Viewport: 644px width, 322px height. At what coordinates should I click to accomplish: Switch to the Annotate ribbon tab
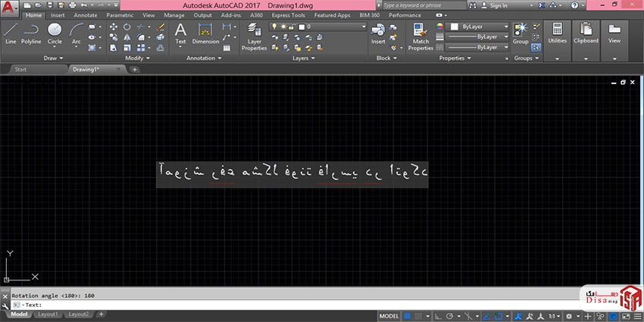point(85,14)
